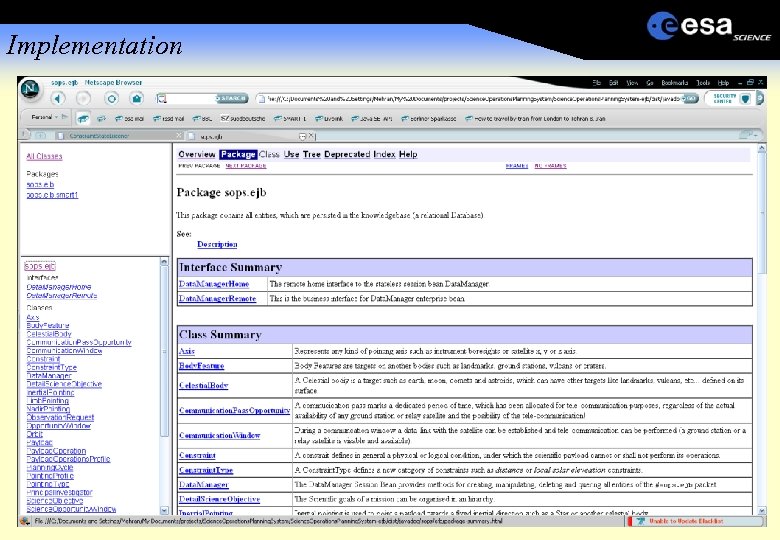Viewport: 780px width, 540px height.
Task: Click the Go button after the address bar
Action: click(689, 98)
